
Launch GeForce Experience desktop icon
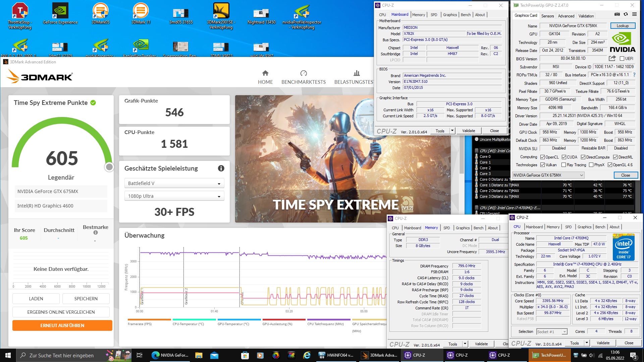(x=60, y=13)
